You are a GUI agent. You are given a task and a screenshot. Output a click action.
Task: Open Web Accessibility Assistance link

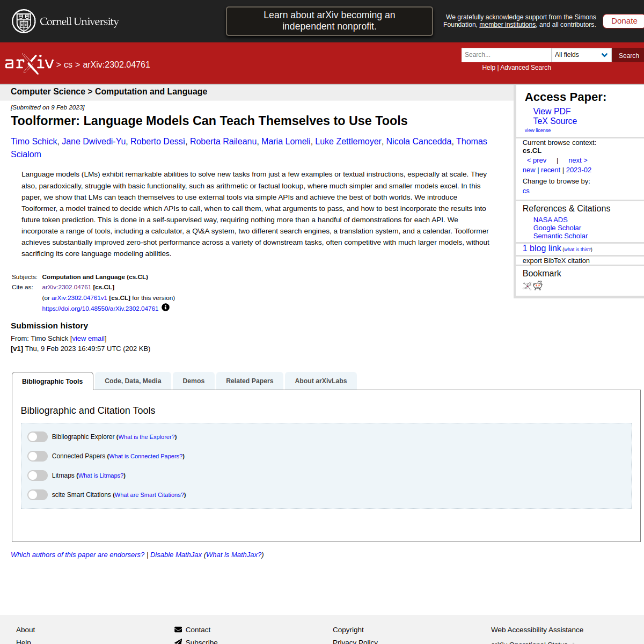537,630
